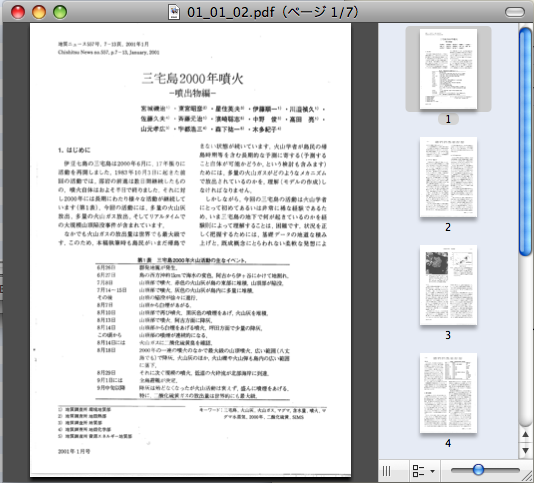Click the PDF document proxy icon in title bar
This screenshot has height=483, width=534.
coord(174,12)
